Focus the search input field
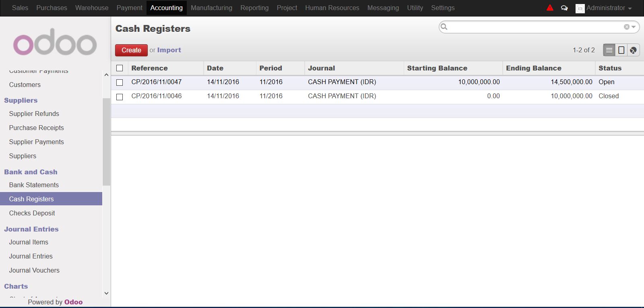This screenshot has width=644, height=308. (x=535, y=27)
